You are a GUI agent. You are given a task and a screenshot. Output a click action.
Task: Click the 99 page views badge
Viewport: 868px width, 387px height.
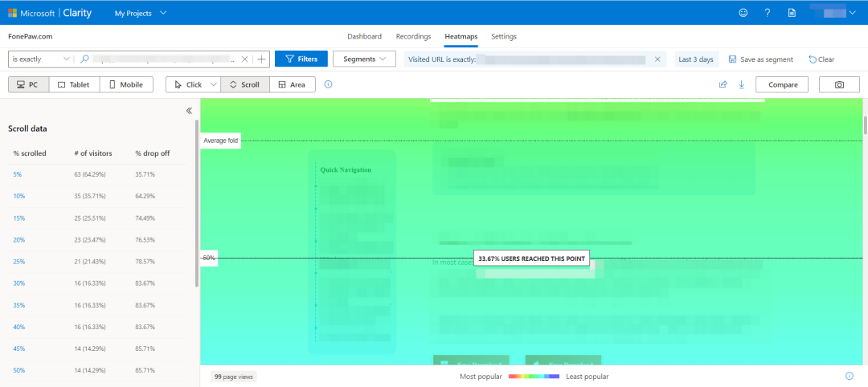pos(234,377)
